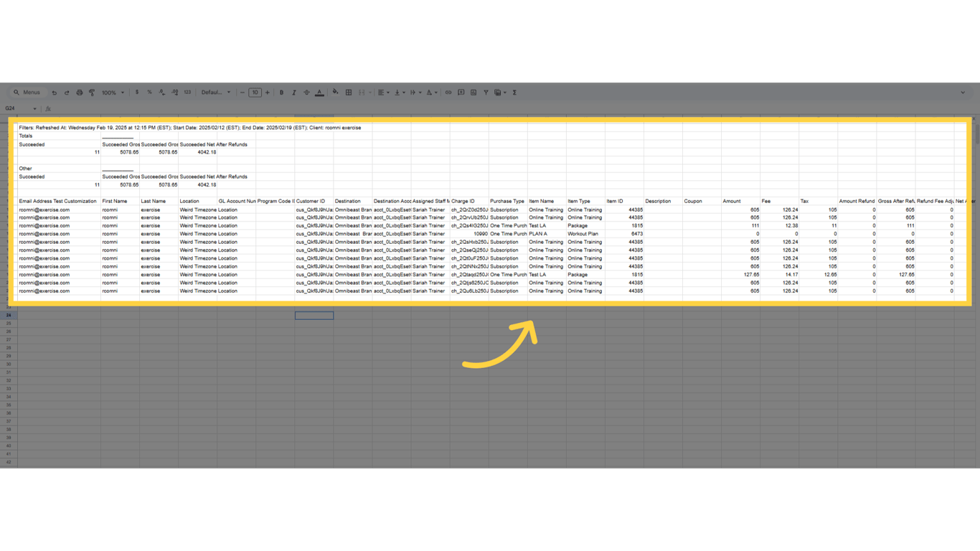Apply currency format to the cell
The width and height of the screenshot is (980, 551).
pyautogui.click(x=136, y=92)
